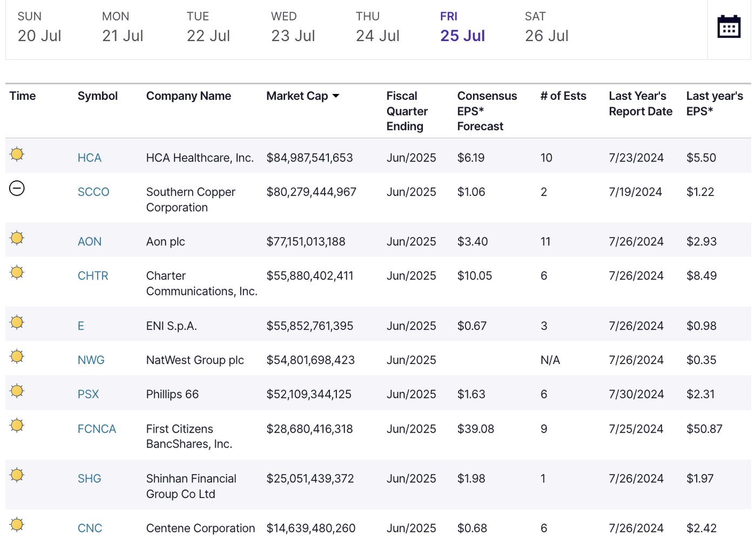The image size is (756, 553).
Task: Open the CHTR ticker link
Action: pyautogui.click(x=93, y=275)
